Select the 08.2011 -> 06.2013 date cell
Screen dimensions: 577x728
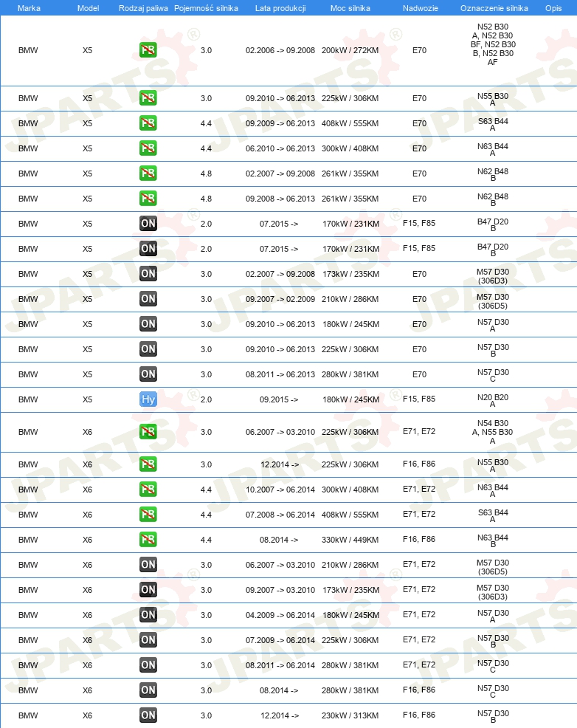280,374
